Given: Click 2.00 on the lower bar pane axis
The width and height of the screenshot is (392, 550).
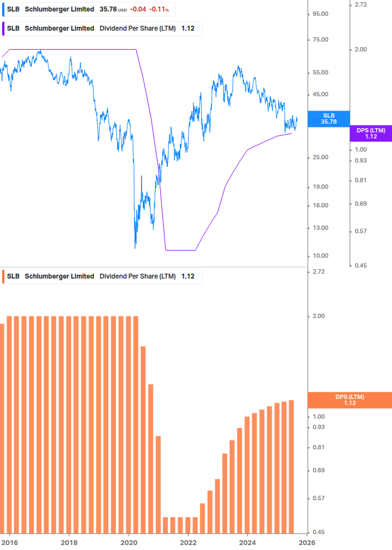Looking at the screenshot, I should pyautogui.click(x=319, y=316).
